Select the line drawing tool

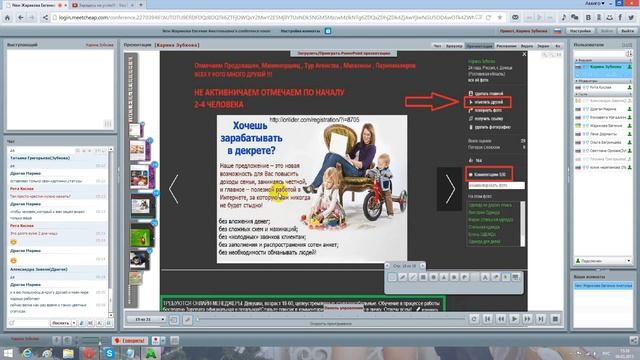[x=413, y=278]
